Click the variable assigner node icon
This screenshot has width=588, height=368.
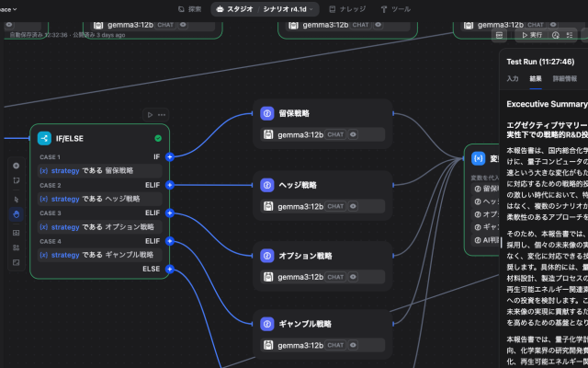coord(478,158)
